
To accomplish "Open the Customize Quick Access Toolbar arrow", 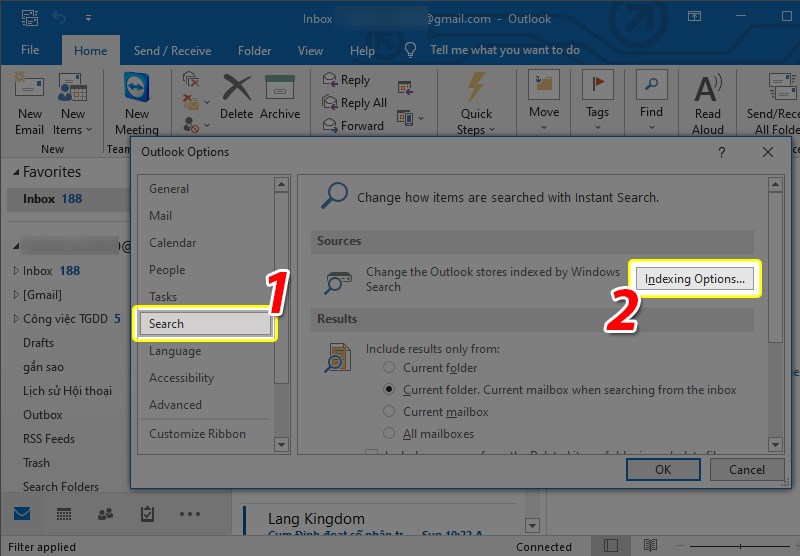I will pos(88,18).
